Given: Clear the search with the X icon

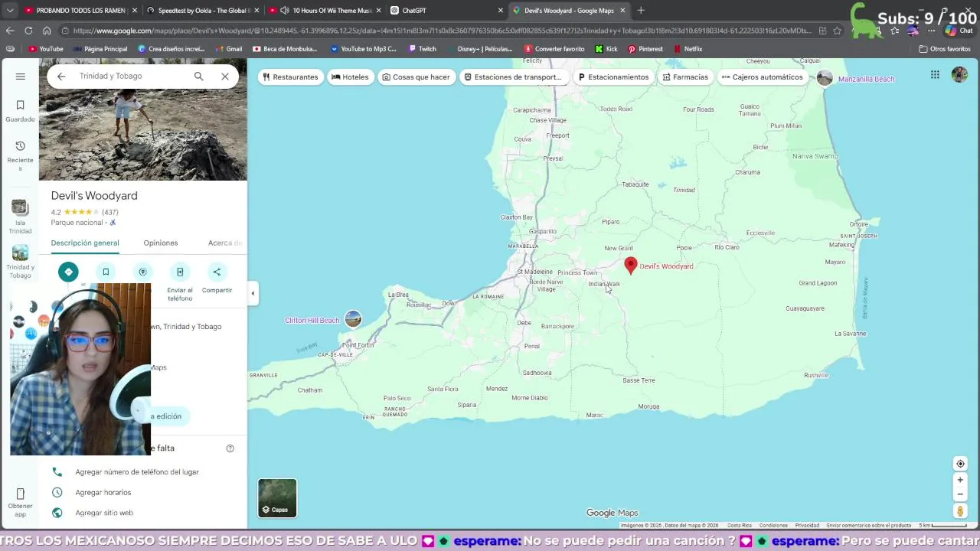Looking at the screenshot, I should pos(225,77).
